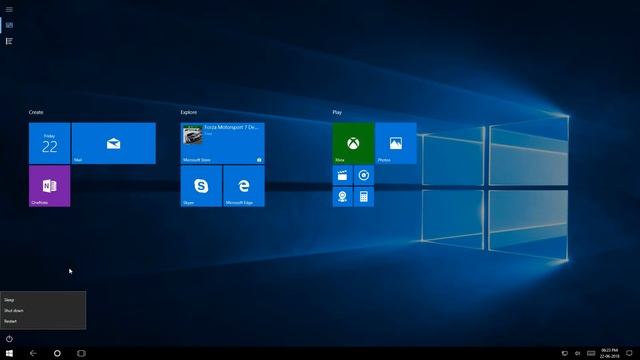Click the Create group heading
The image size is (640, 360).
click(x=36, y=112)
